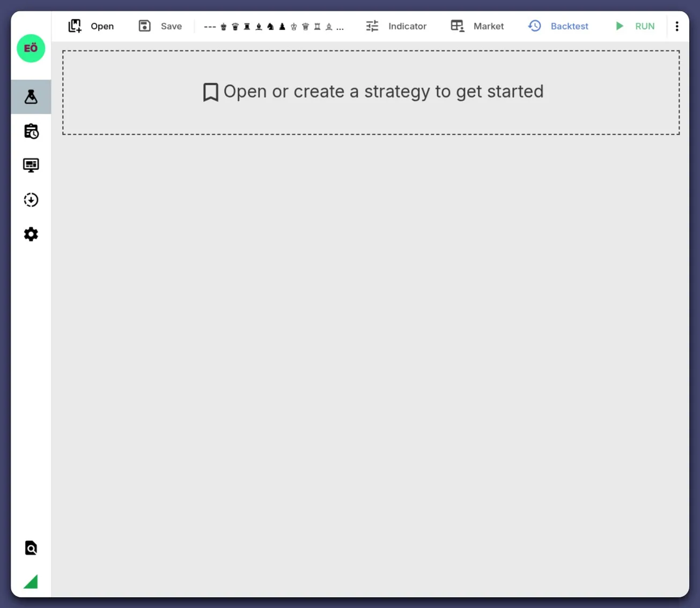Image resolution: width=700 pixels, height=608 pixels.
Task: Click the document search icon in sidebar
Action: pyautogui.click(x=31, y=548)
